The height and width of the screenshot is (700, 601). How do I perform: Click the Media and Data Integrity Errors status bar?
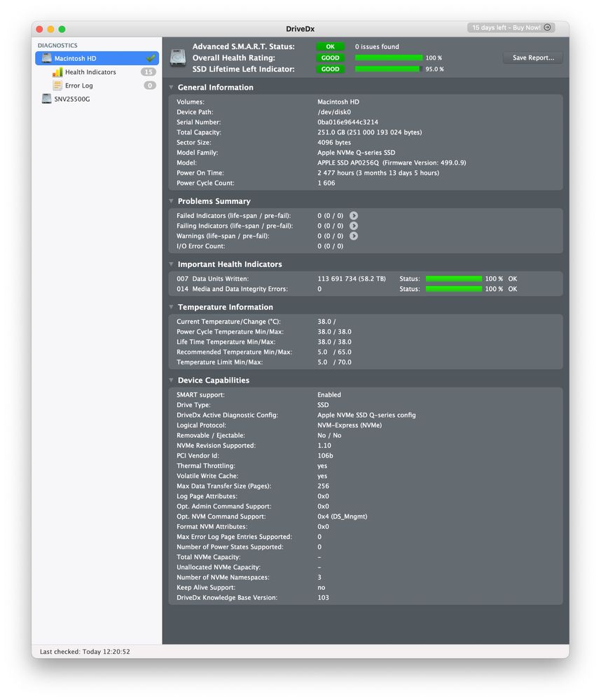click(x=454, y=289)
